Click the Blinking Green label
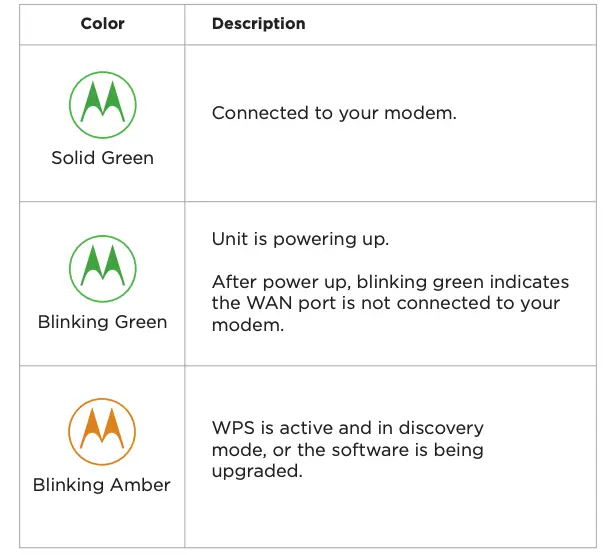The image size is (616, 555). tap(102, 322)
